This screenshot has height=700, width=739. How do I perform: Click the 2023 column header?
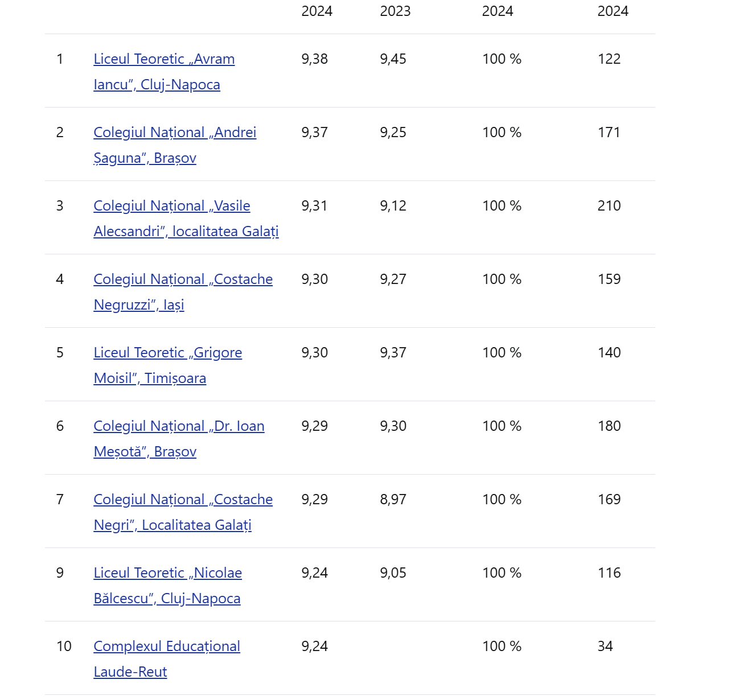pyautogui.click(x=395, y=11)
